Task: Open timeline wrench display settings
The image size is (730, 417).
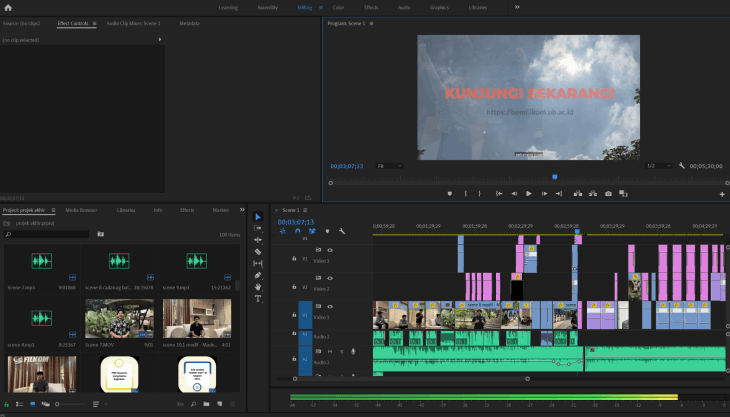Action: point(341,231)
